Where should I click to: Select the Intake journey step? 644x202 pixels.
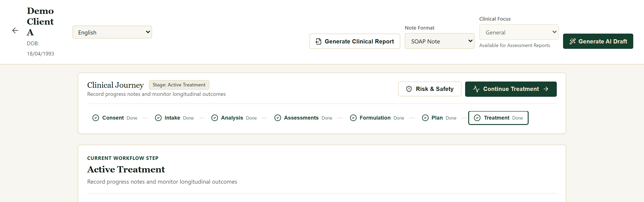pos(174,118)
